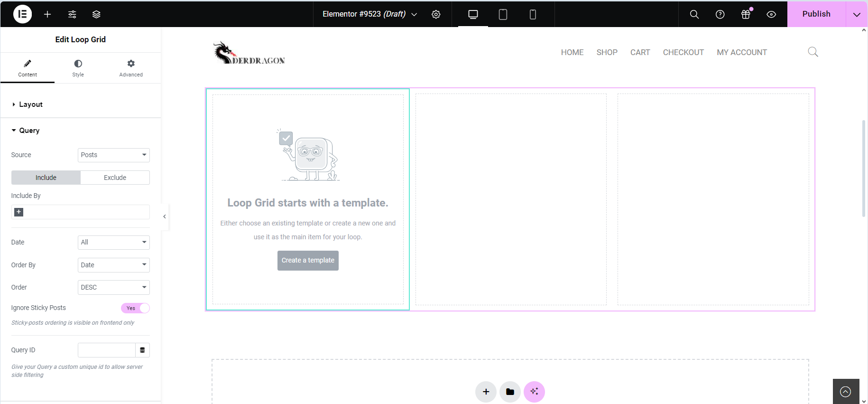The width and height of the screenshot is (868, 404).
Task: Click the Elementor logo icon
Action: [x=22, y=14]
